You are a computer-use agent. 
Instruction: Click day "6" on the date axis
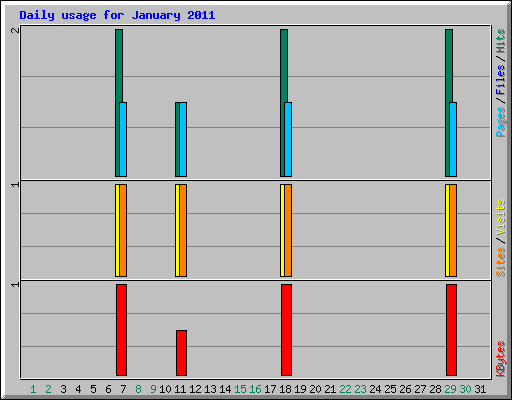pos(108,389)
